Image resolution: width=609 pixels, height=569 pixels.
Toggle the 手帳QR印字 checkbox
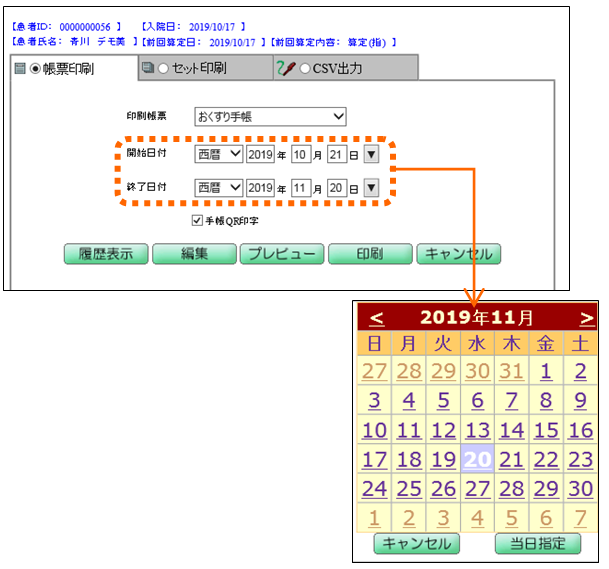pyautogui.click(x=197, y=220)
